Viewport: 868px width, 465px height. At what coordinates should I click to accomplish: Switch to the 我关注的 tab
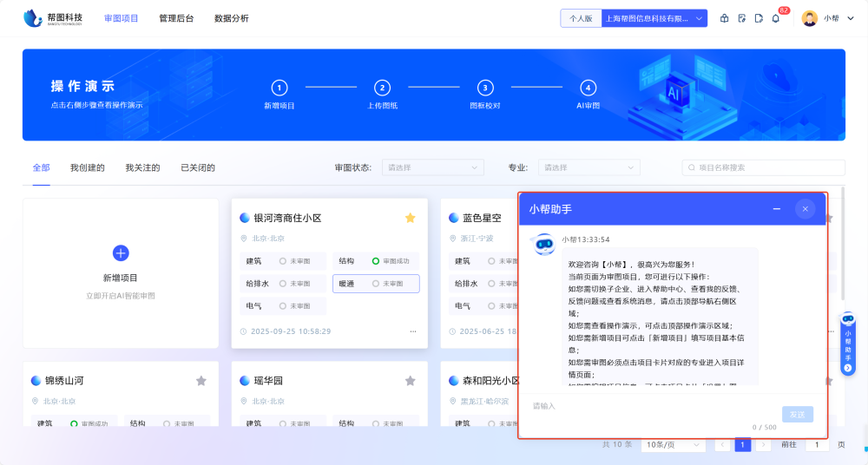[x=142, y=167]
